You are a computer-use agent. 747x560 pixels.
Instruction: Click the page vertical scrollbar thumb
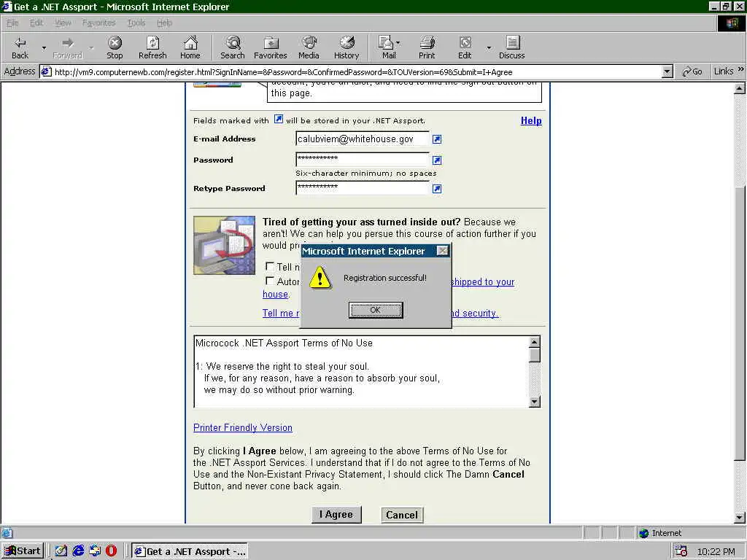739,324
